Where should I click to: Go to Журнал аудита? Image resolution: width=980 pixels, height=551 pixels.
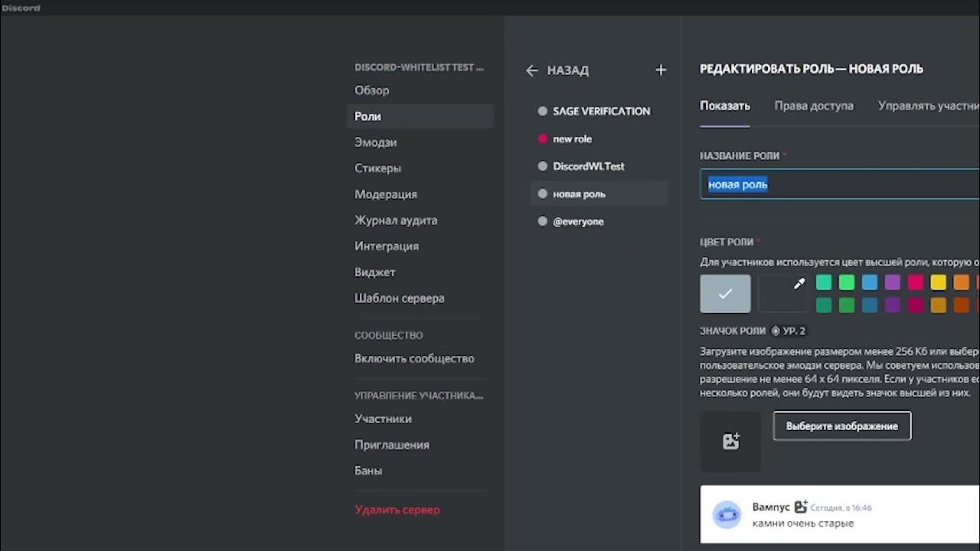coord(395,220)
